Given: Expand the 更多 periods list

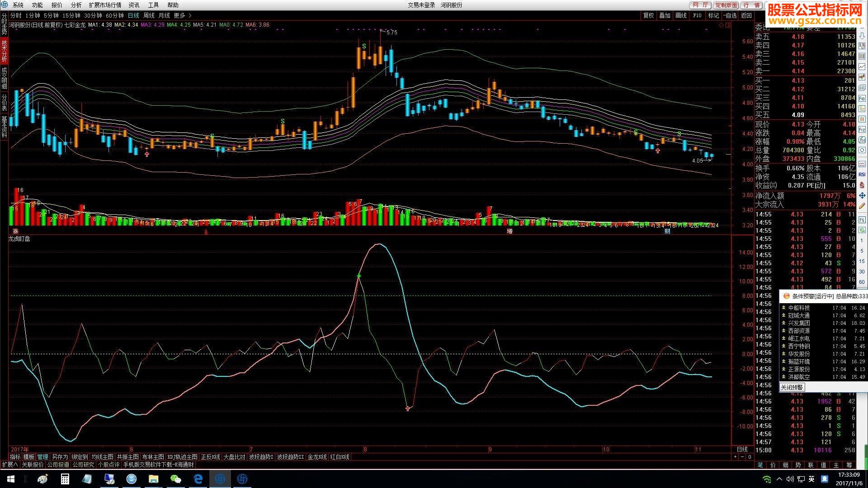Looking at the screenshot, I should [183, 15].
